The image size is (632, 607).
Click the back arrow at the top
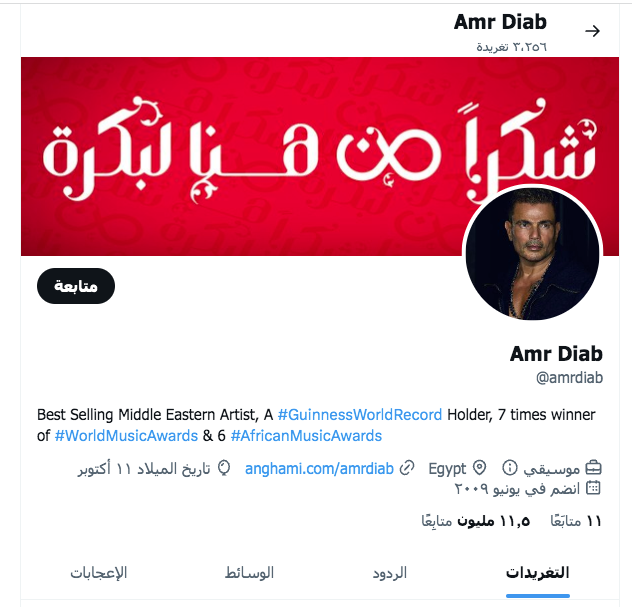(x=592, y=31)
